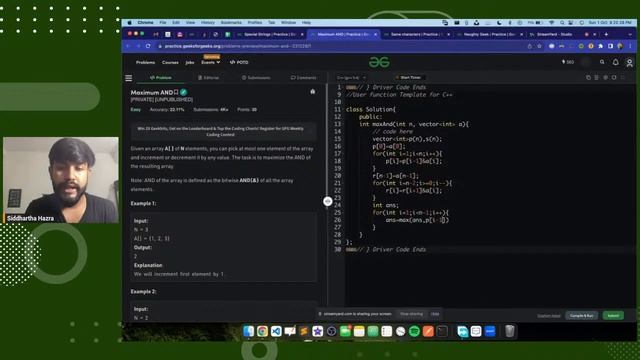Click code line 26 with ans=max
The width and height of the screenshot is (640, 360).
[417, 220]
